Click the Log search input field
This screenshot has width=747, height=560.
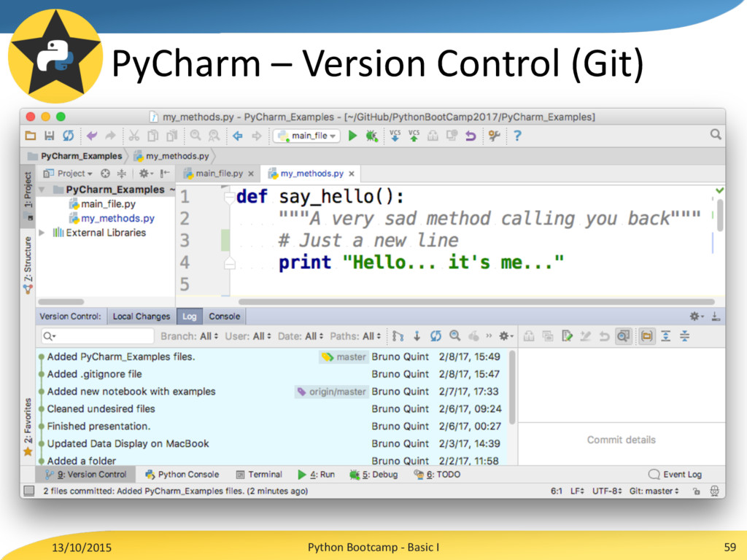[x=98, y=336]
